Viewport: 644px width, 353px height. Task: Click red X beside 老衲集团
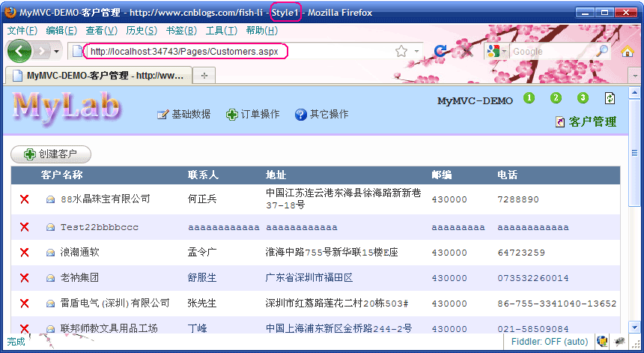click(24, 278)
